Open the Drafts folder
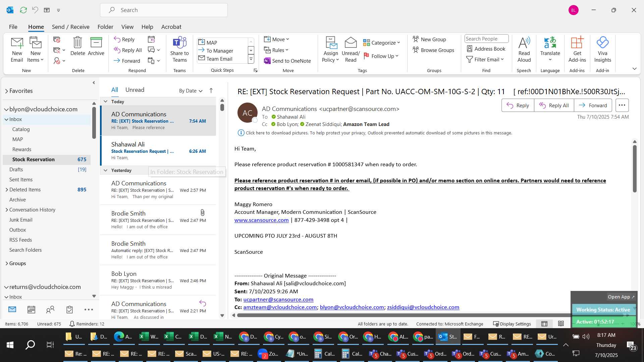 point(47,170)
